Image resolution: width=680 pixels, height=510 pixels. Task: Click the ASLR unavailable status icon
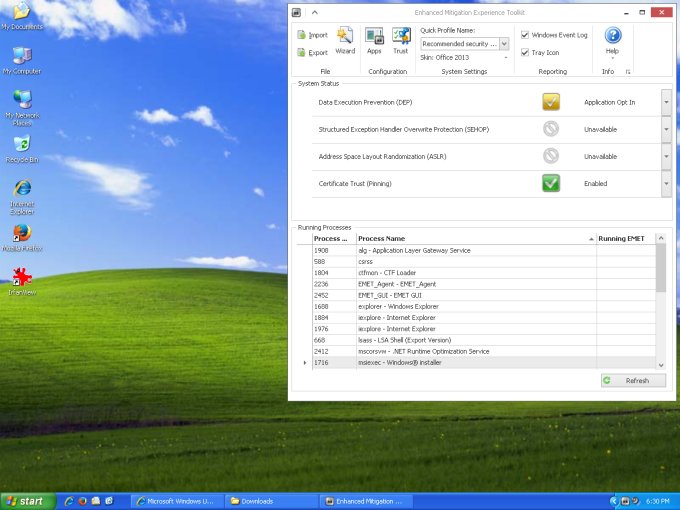tap(551, 156)
